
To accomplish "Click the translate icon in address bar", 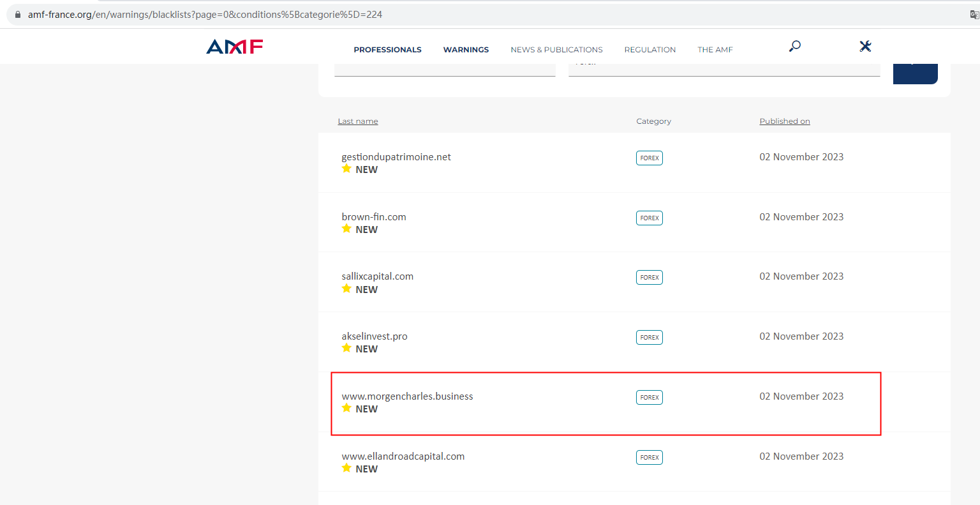I will tap(974, 14).
